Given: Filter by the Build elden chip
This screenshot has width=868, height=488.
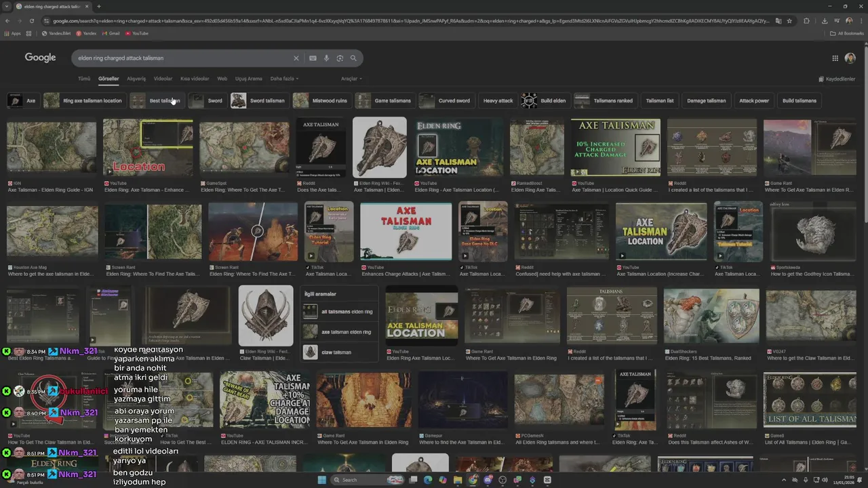Looking at the screenshot, I should (x=545, y=100).
